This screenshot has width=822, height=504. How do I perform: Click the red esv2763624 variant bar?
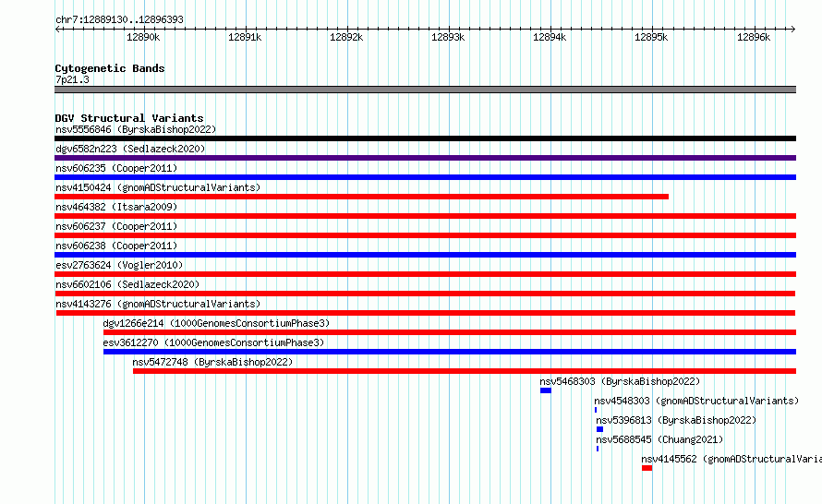click(x=425, y=274)
